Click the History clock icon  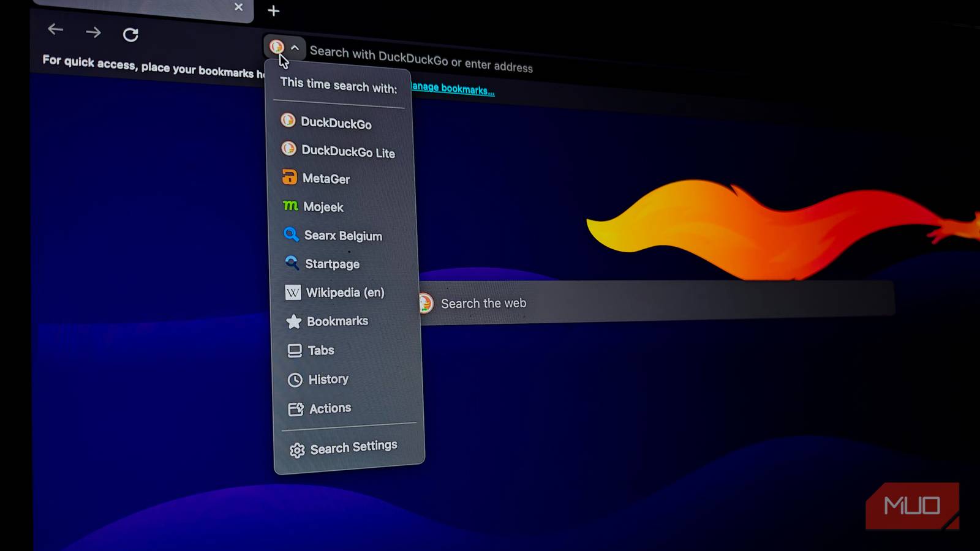[295, 380]
